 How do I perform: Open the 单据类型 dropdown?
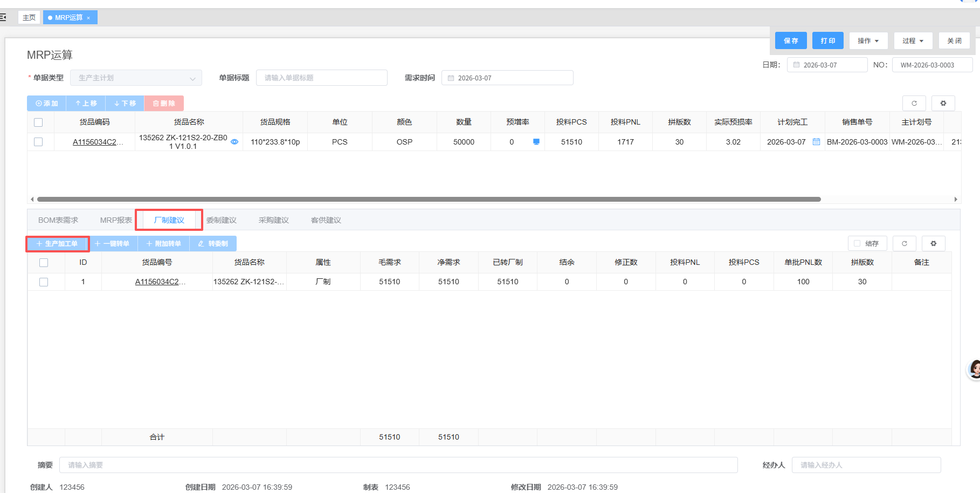point(136,78)
